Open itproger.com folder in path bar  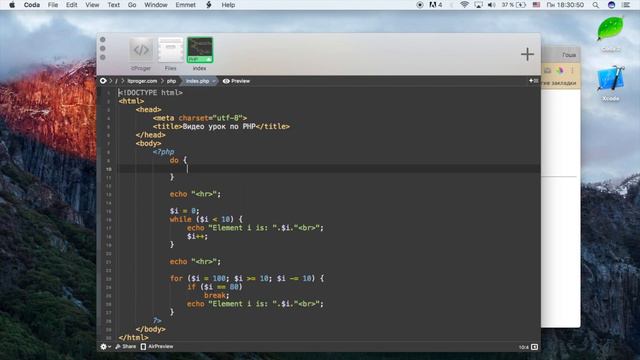pyautogui.click(x=142, y=81)
